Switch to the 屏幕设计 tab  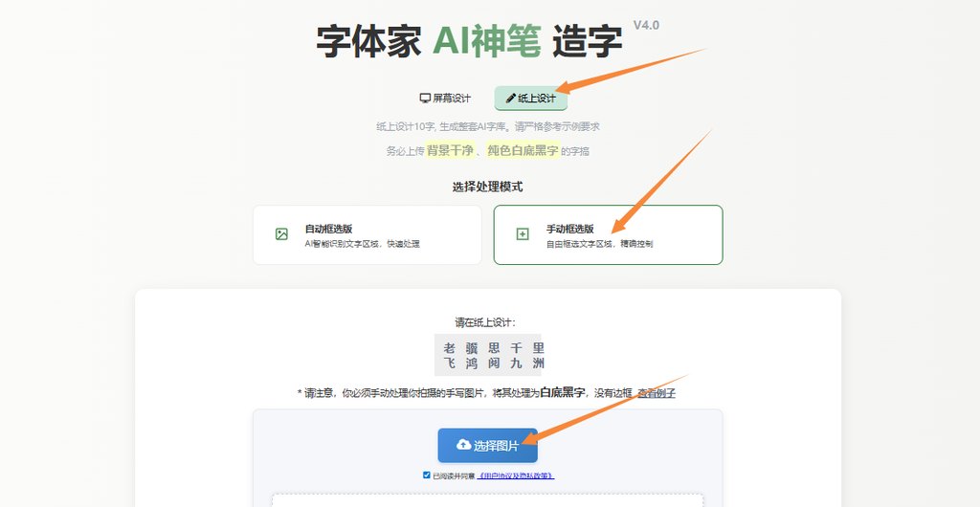tap(445, 98)
